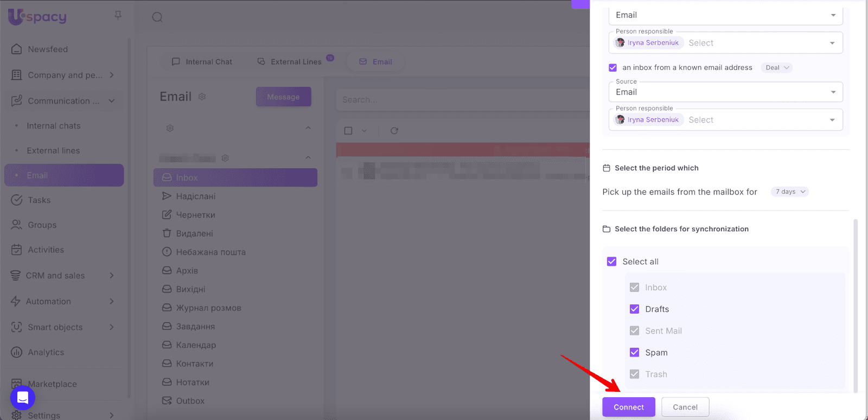Uncheck the Drafts folder checkbox

point(634,309)
